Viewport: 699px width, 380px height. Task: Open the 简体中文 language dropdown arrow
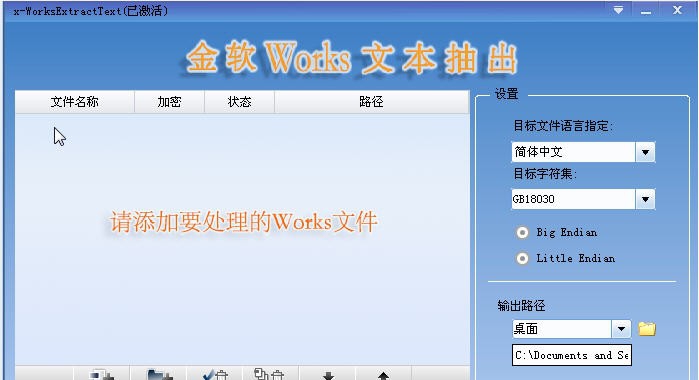(x=645, y=152)
